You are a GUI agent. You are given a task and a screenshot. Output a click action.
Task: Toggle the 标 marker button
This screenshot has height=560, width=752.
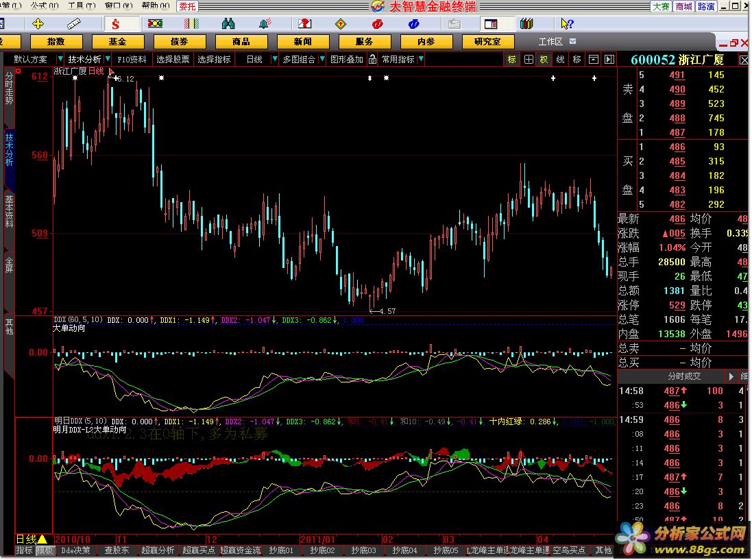pyautogui.click(x=511, y=60)
